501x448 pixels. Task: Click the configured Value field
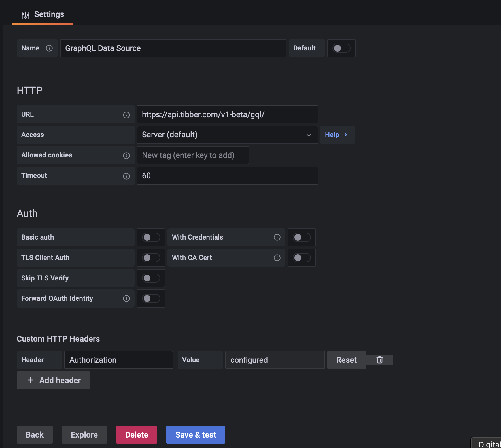[275, 360]
